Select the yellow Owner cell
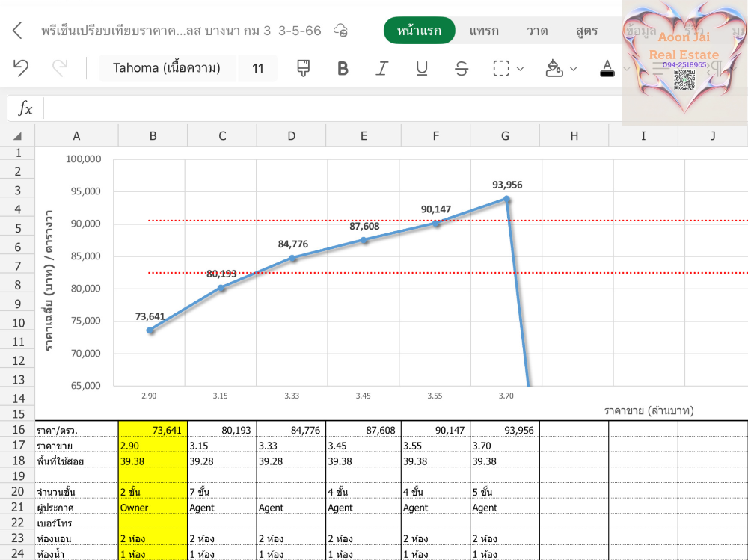This screenshot has width=748, height=560. (153, 507)
